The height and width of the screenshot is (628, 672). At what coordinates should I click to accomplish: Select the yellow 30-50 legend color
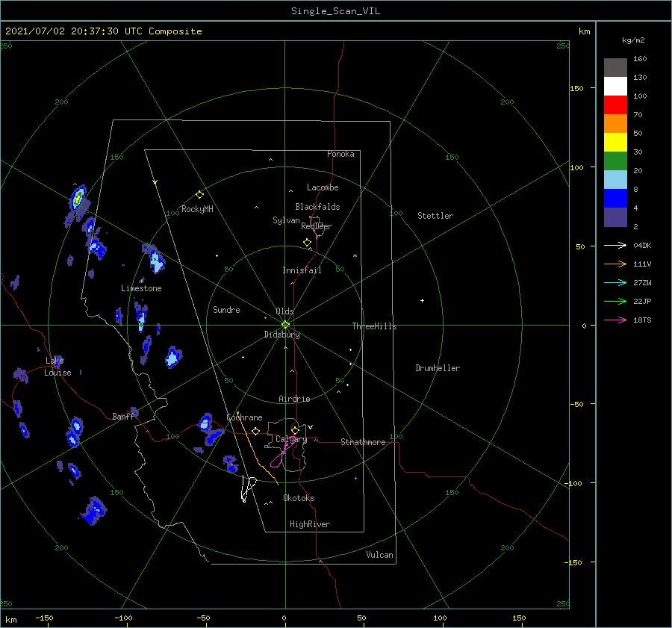pos(615,143)
